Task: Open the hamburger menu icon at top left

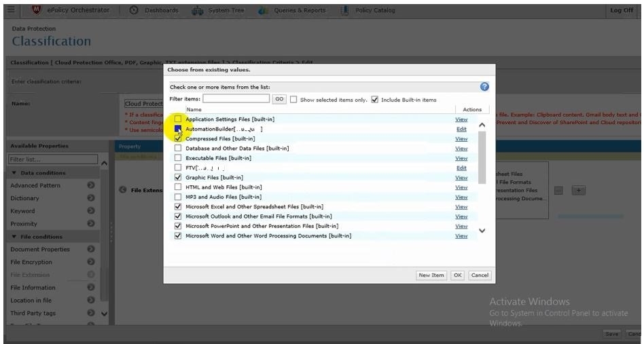Action: [x=10, y=10]
